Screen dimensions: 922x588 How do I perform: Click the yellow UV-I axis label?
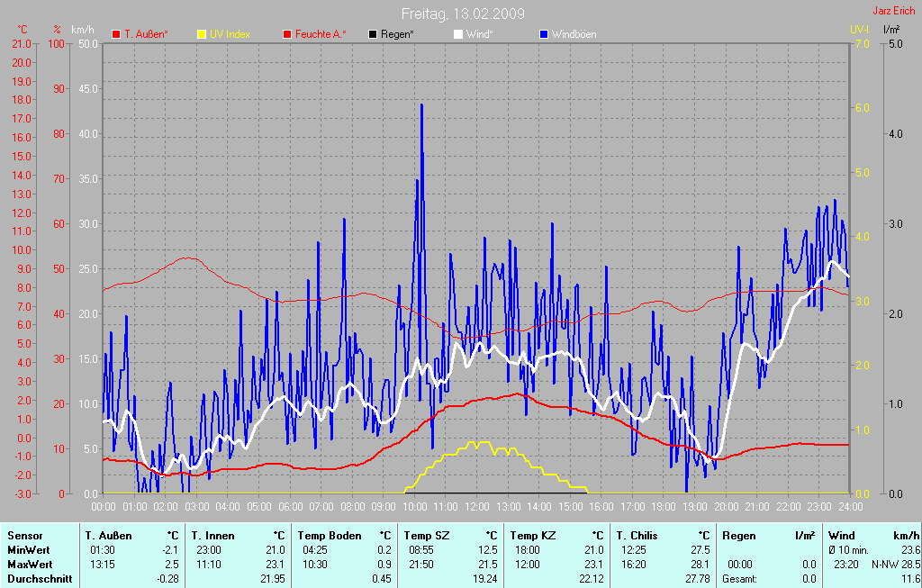click(859, 30)
